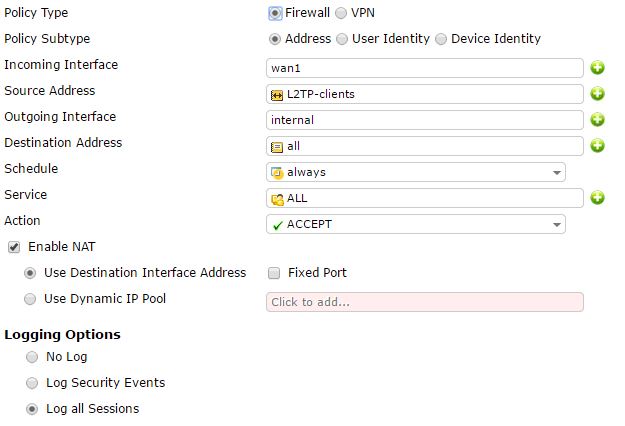Click green plus icon beside Service field
Screen dimensions: 625x426
[x=597, y=198]
